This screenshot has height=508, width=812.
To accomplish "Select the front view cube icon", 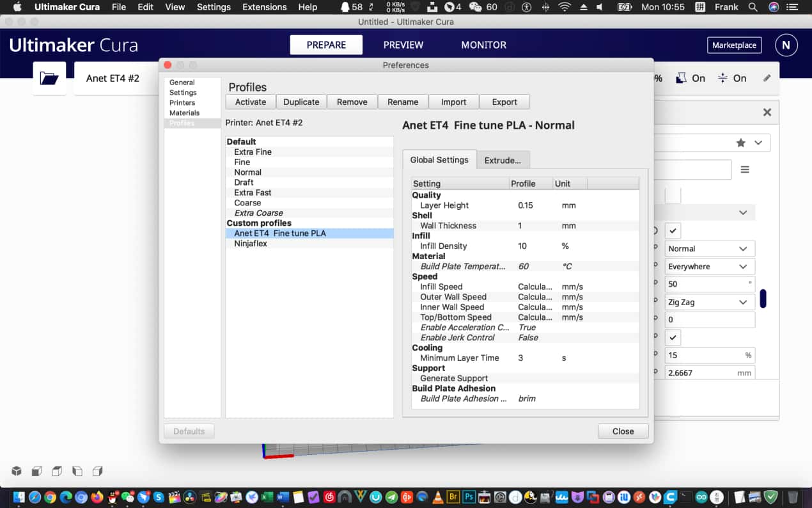I will click(37, 472).
